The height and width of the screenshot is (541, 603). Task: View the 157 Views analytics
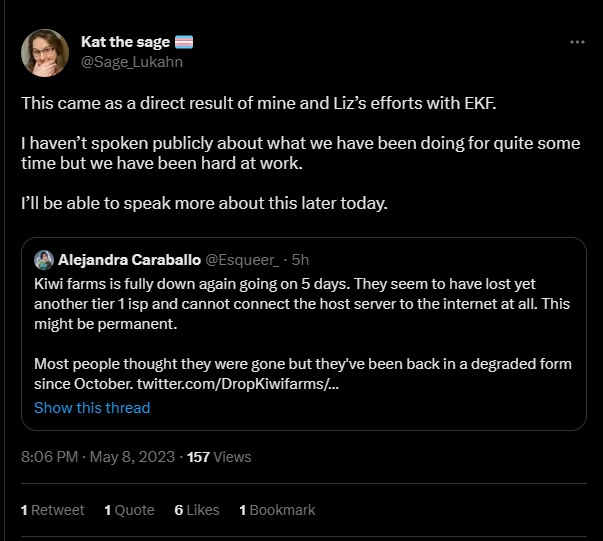(x=219, y=456)
